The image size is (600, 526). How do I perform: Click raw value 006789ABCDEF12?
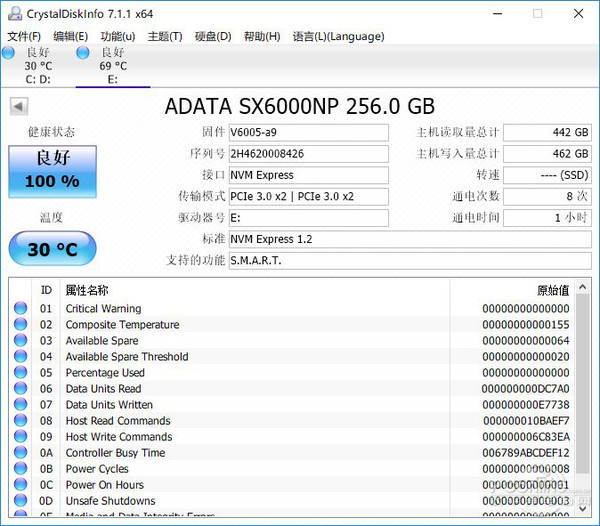(526, 453)
